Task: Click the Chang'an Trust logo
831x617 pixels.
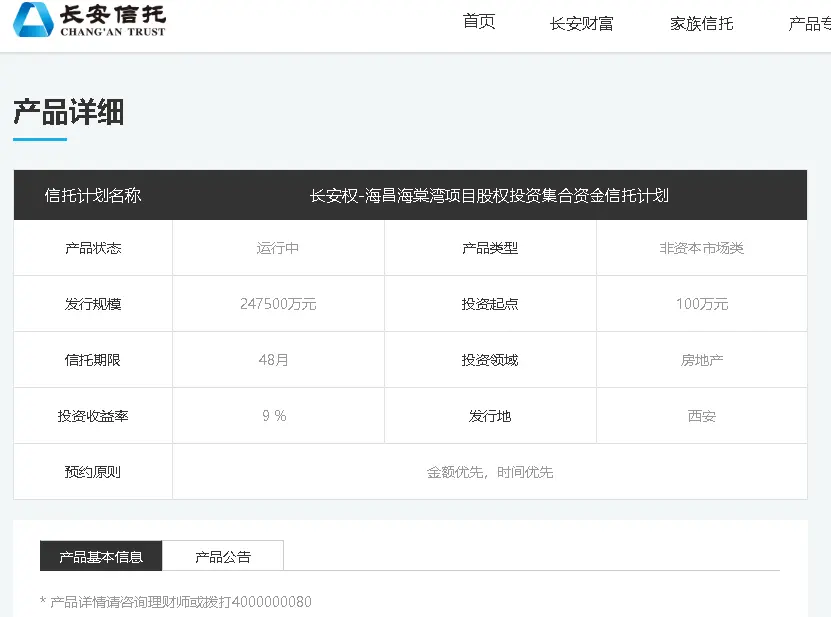Action: click(x=89, y=20)
